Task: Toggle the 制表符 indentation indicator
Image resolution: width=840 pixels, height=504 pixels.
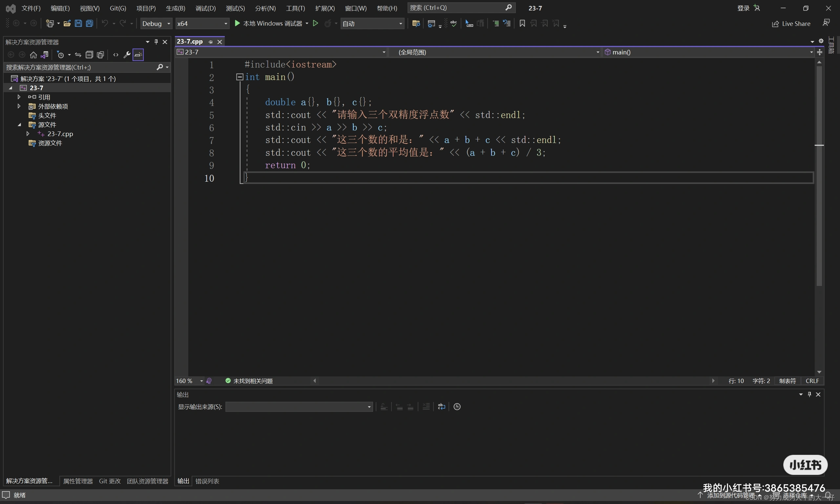Action: [x=787, y=381]
